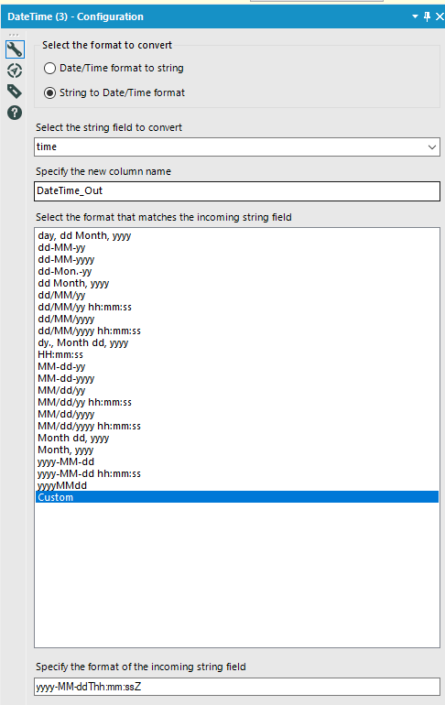445x705 pixels.
Task: Click the incoming string custom format field
Action: point(237,687)
